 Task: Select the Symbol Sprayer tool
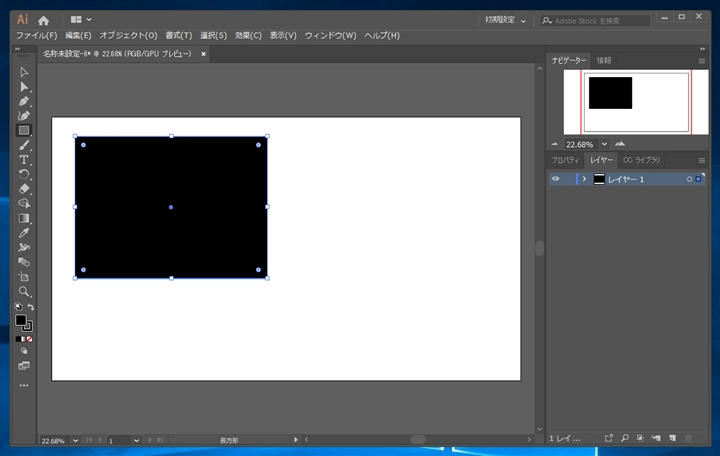(x=24, y=248)
